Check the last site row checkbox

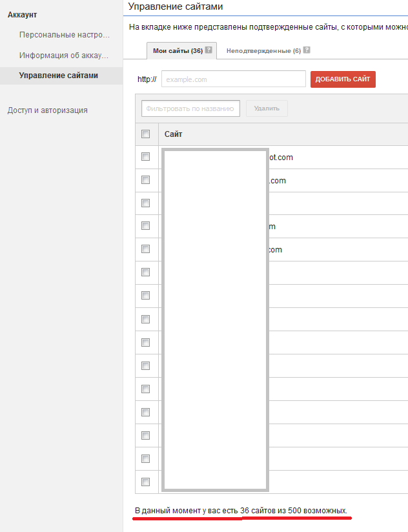pyautogui.click(x=146, y=482)
